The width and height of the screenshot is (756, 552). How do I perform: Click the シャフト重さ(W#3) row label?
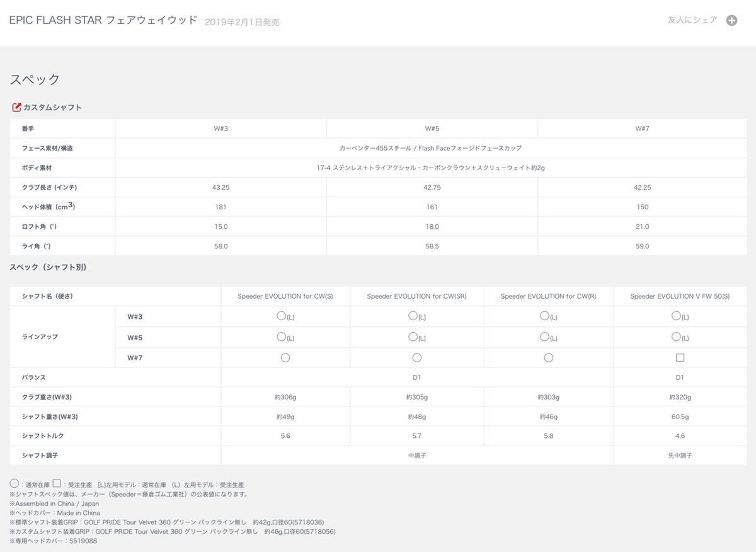(49, 417)
